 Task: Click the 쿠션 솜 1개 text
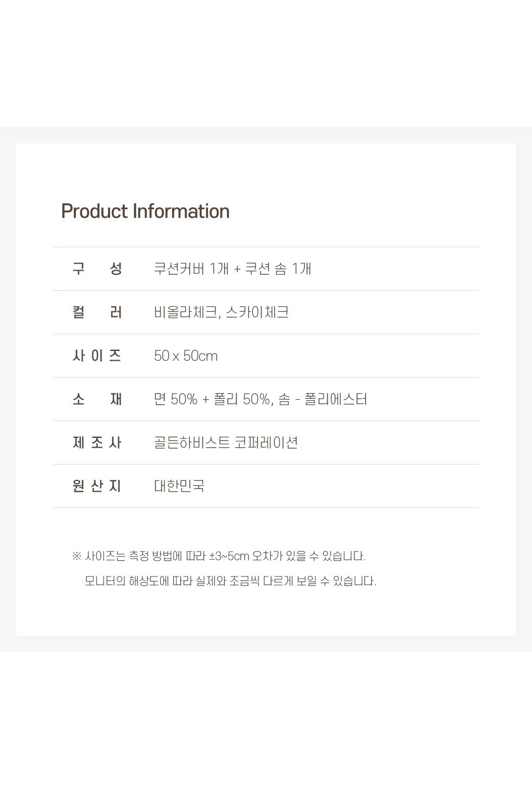pos(278,268)
